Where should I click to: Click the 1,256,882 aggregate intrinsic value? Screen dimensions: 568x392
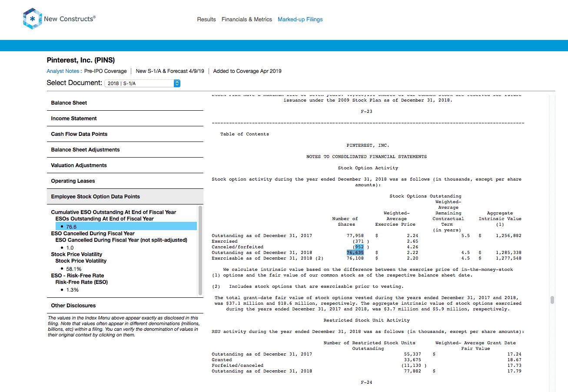508,236
